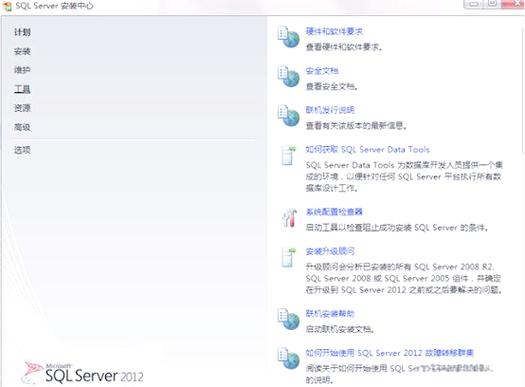Click globe document icon beside 联机安装帮助
This screenshot has height=387, width=525.
coord(288,319)
